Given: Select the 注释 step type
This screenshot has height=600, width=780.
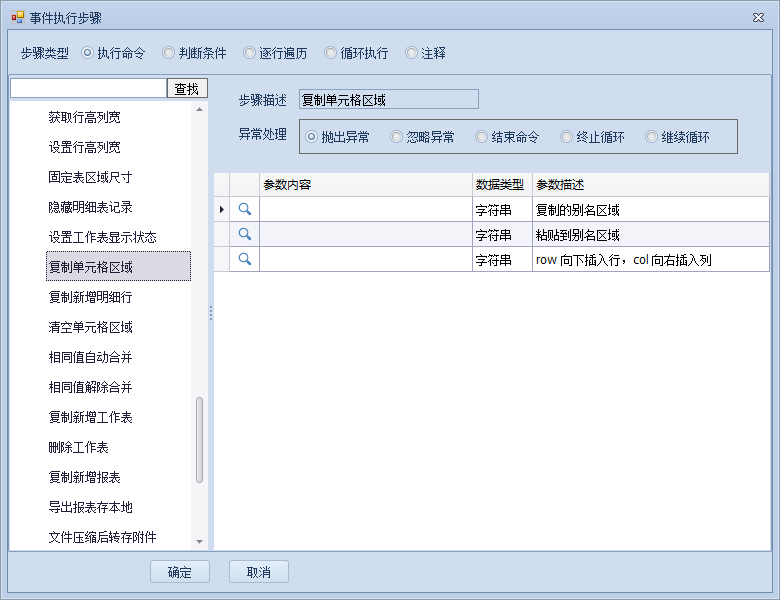Looking at the screenshot, I should pos(412,53).
